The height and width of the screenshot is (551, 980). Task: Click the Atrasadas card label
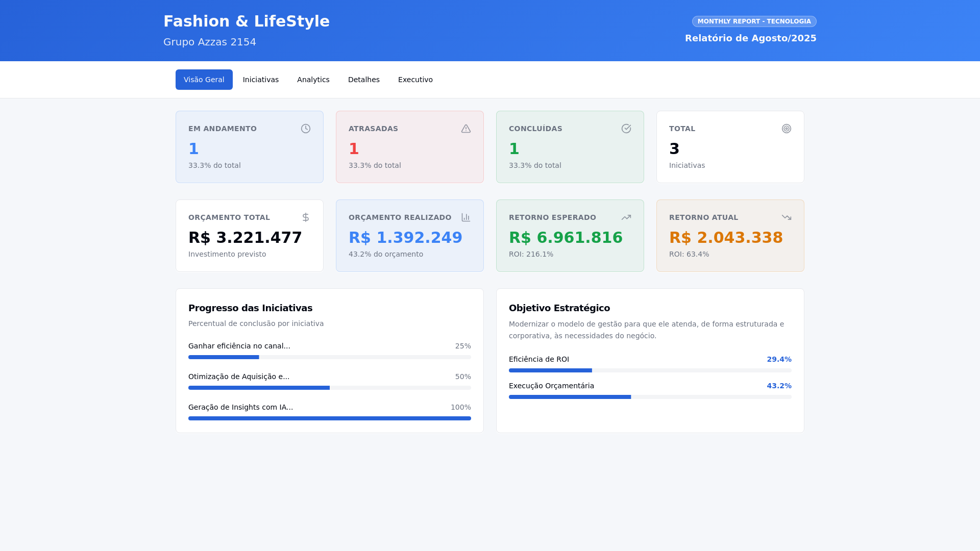(x=373, y=129)
